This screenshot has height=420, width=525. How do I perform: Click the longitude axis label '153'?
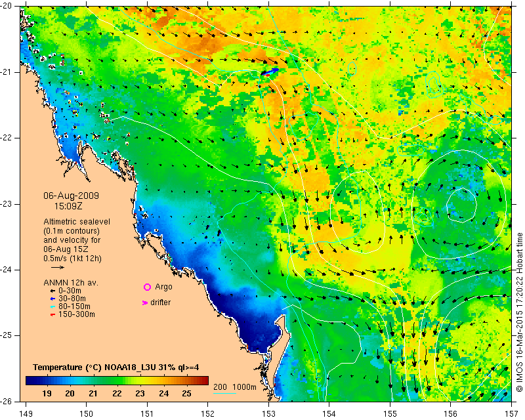(269, 413)
